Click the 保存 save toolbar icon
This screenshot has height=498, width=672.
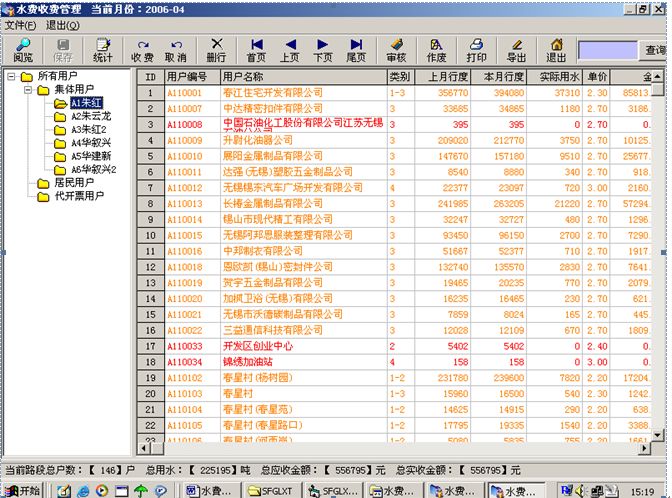[63, 50]
